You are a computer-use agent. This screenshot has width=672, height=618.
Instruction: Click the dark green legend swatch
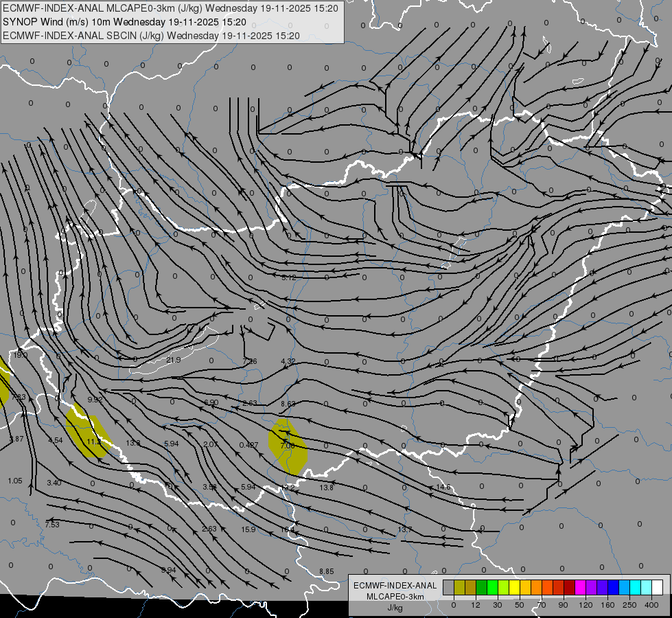click(482, 588)
